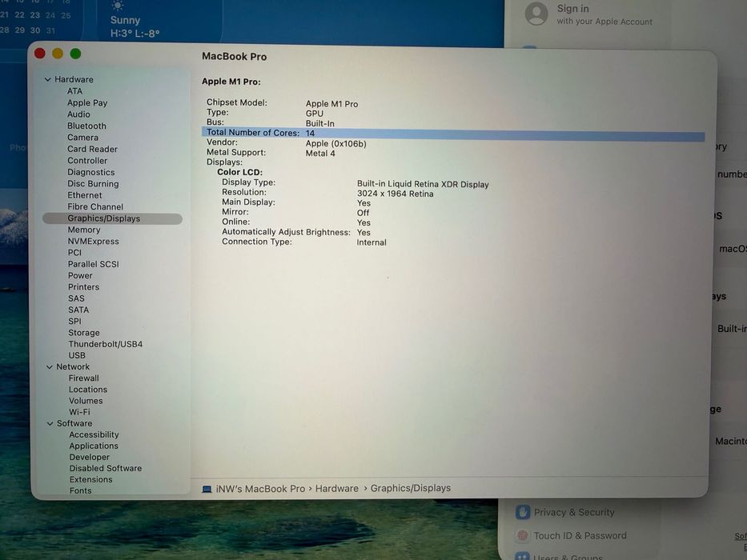
Task: Select the Controller entry
Action: tap(87, 161)
